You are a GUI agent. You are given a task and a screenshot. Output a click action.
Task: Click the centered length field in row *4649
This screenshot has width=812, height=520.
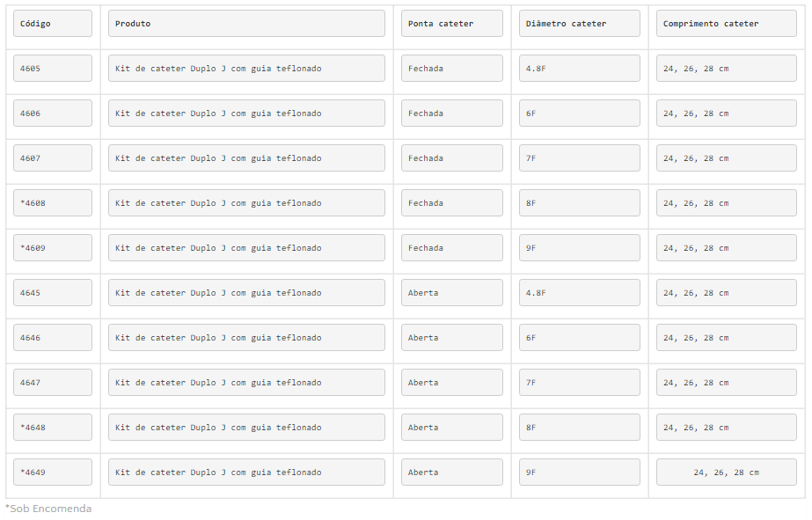coord(726,472)
